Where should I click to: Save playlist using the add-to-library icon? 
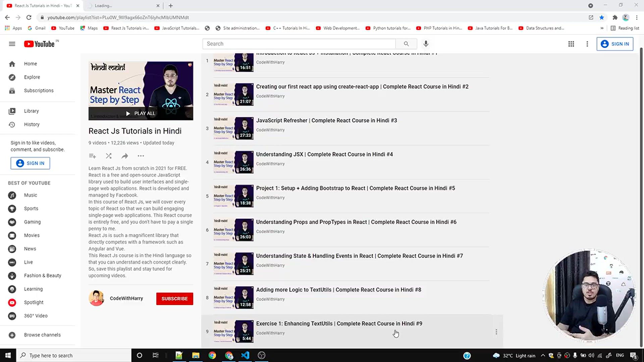(92, 156)
